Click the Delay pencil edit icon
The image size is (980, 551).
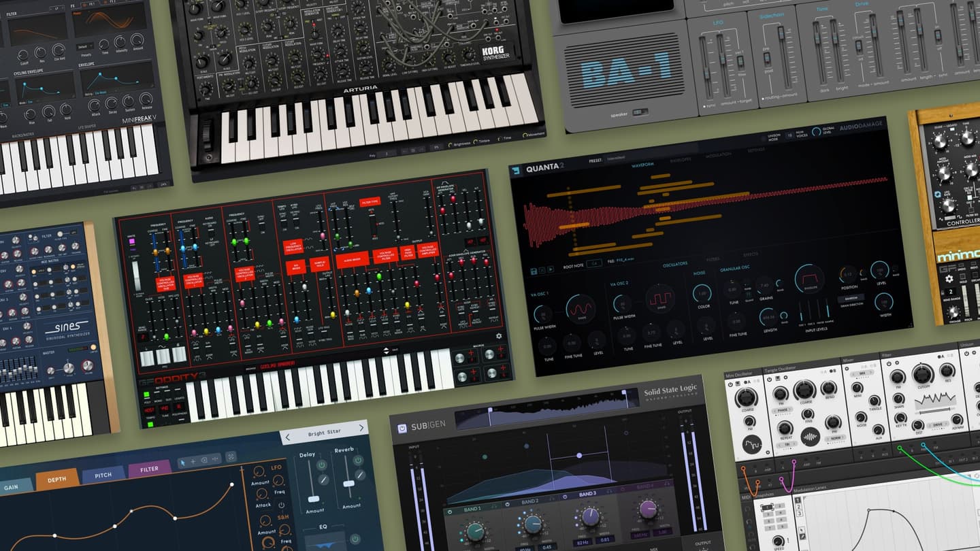323,479
